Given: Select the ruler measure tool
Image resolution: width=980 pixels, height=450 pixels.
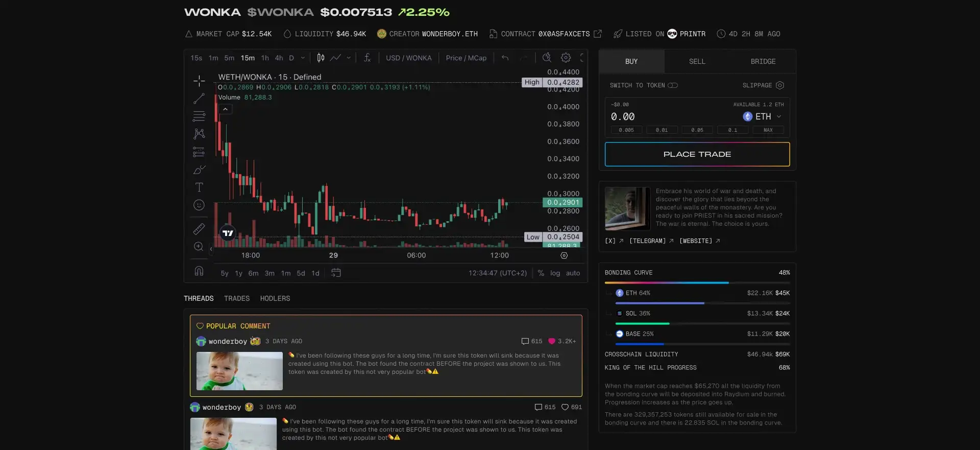Looking at the screenshot, I should click(199, 229).
